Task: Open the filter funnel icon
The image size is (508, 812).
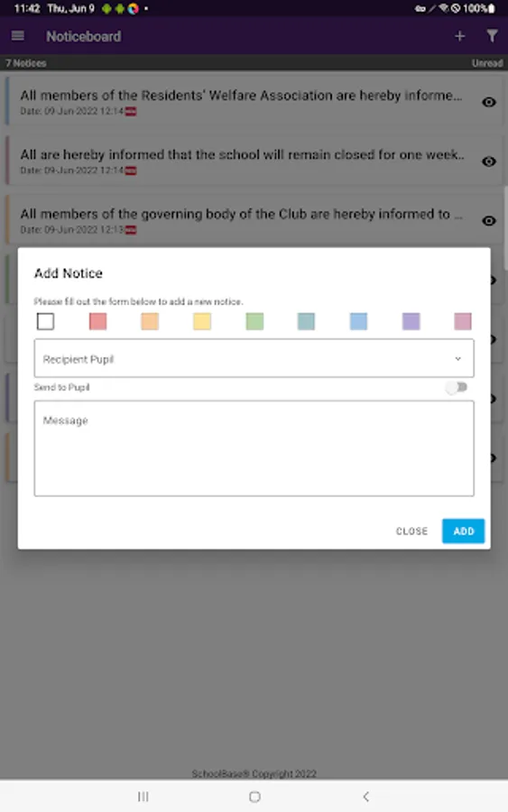Action: click(x=492, y=36)
